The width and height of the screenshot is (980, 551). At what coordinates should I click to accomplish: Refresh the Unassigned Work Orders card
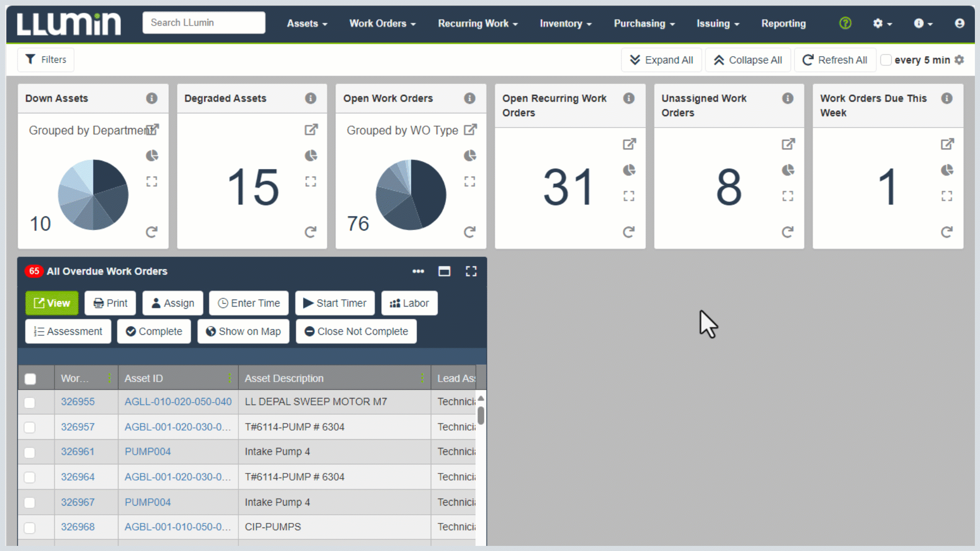[788, 233]
